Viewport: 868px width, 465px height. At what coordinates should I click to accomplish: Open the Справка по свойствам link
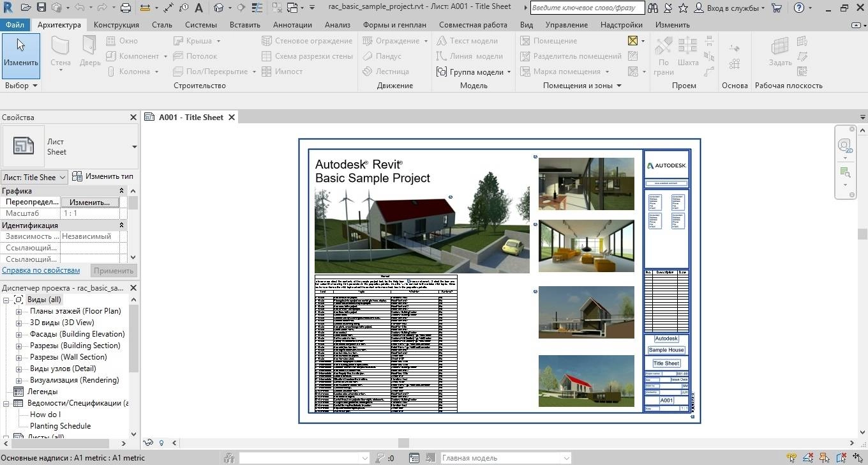[x=41, y=270]
